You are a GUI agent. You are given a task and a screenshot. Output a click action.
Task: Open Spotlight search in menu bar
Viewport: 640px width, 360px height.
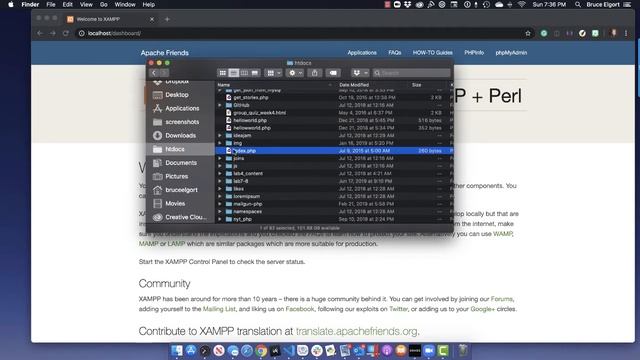coord(578,4)
